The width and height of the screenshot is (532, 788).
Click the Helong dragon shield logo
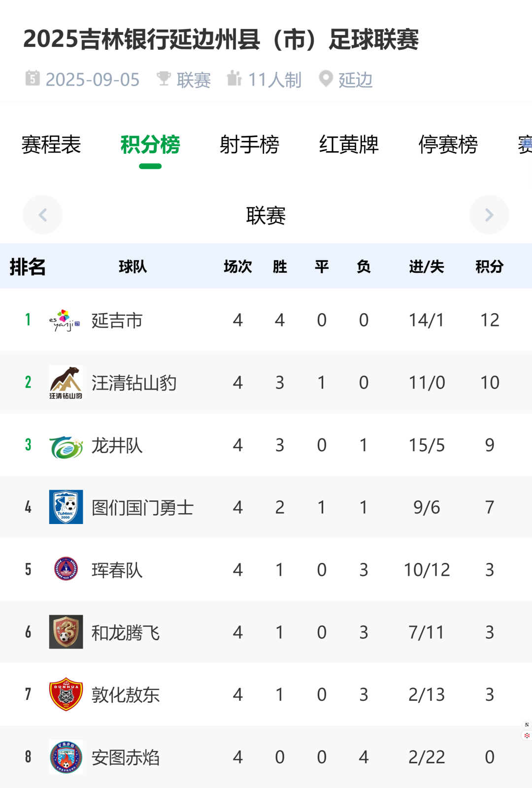pos(66,632)
